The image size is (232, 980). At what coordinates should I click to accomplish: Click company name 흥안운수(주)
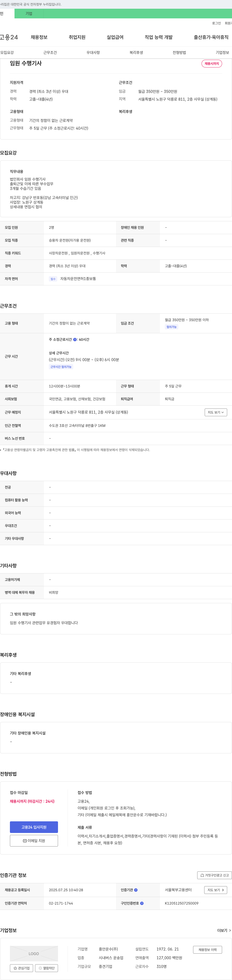tap(109, 949)
